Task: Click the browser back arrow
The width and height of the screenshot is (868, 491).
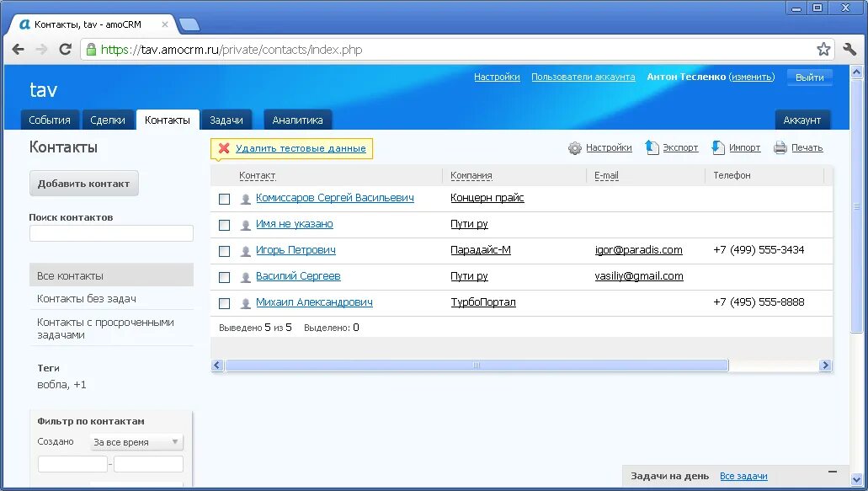Action: pyautogui.click(x=18, y=49)
